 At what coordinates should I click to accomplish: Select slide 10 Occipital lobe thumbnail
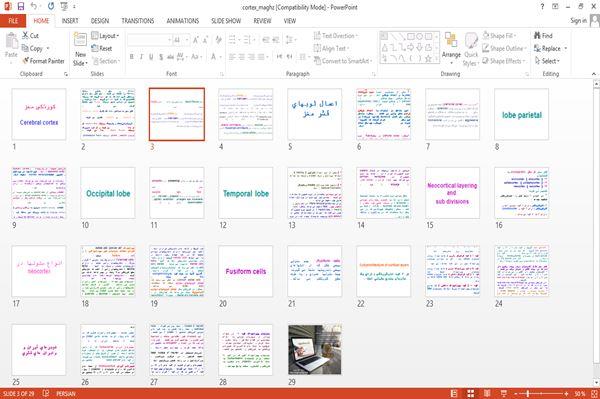tap(108, 193)
